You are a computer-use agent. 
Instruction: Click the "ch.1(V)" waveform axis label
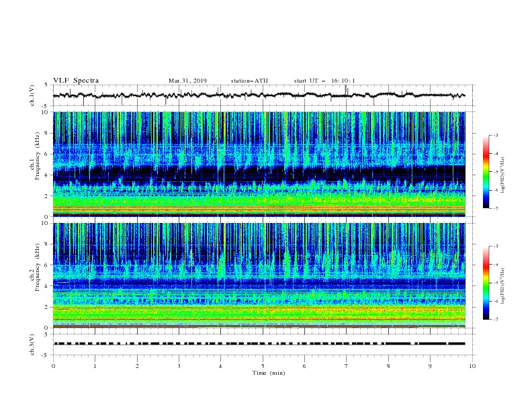pos(32,95)
